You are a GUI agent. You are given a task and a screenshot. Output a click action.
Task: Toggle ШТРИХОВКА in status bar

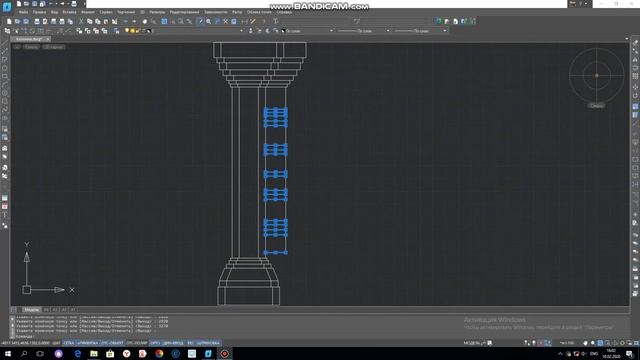click(208, 343)
